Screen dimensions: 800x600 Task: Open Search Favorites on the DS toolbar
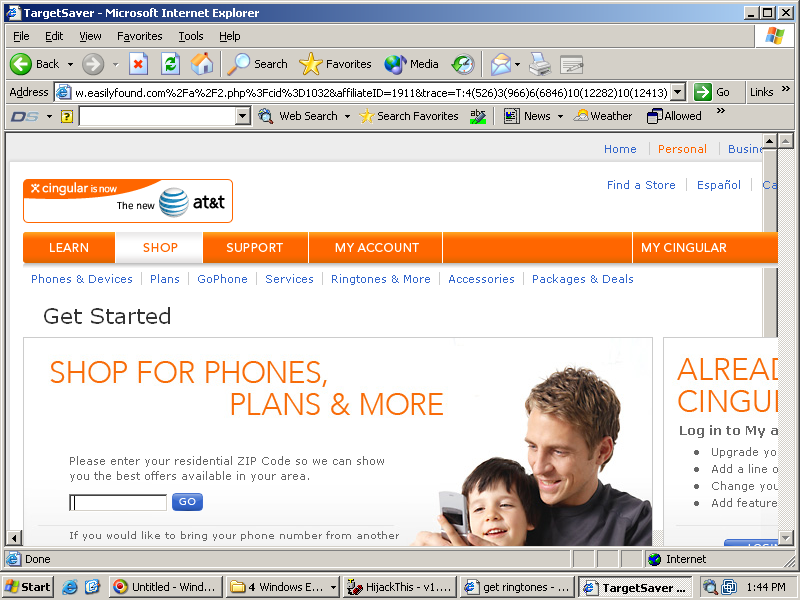409,116
